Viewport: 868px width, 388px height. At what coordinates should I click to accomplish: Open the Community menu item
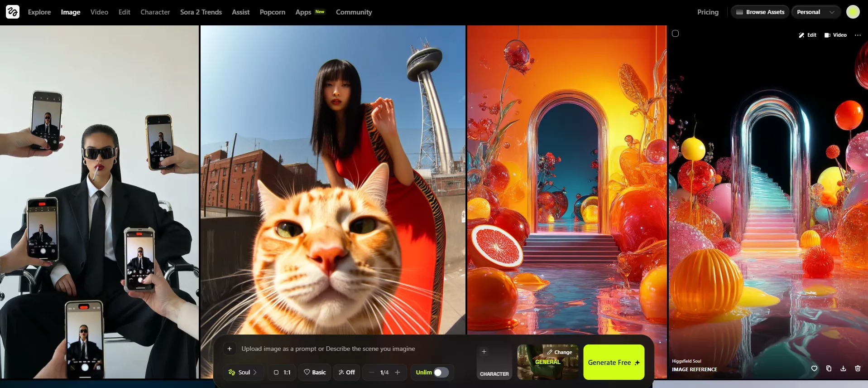(x=354, y=12)
